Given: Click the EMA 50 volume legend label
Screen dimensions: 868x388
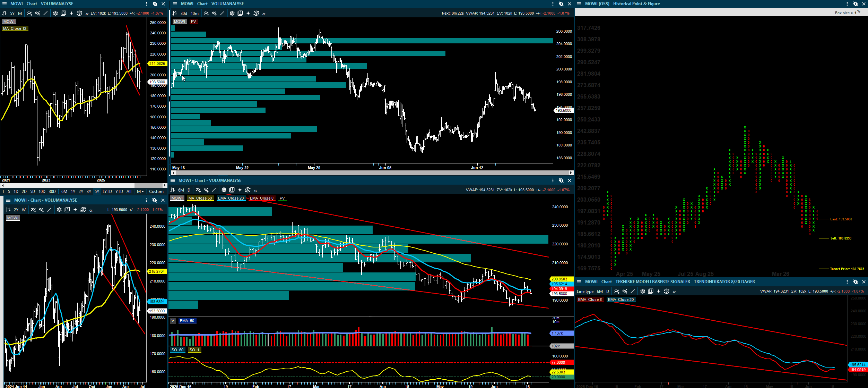Looking at the screenshot, I should click(x=187, y=321).
